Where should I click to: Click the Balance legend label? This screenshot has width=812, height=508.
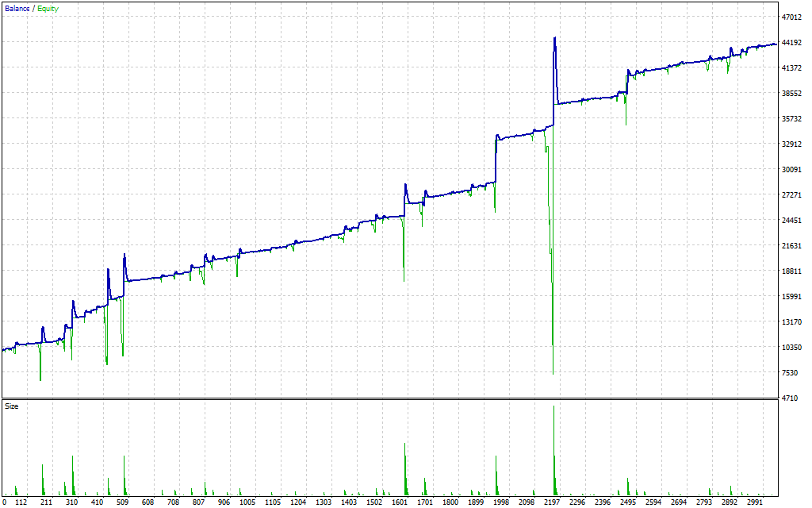point(17,9)
